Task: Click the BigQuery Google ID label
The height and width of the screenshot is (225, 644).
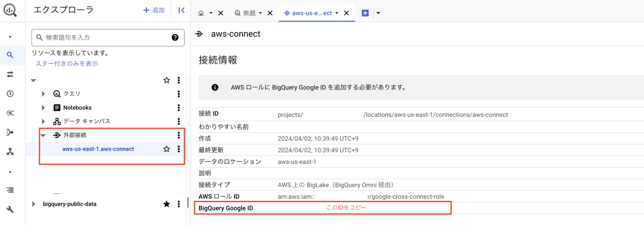Action: point(226,208)
